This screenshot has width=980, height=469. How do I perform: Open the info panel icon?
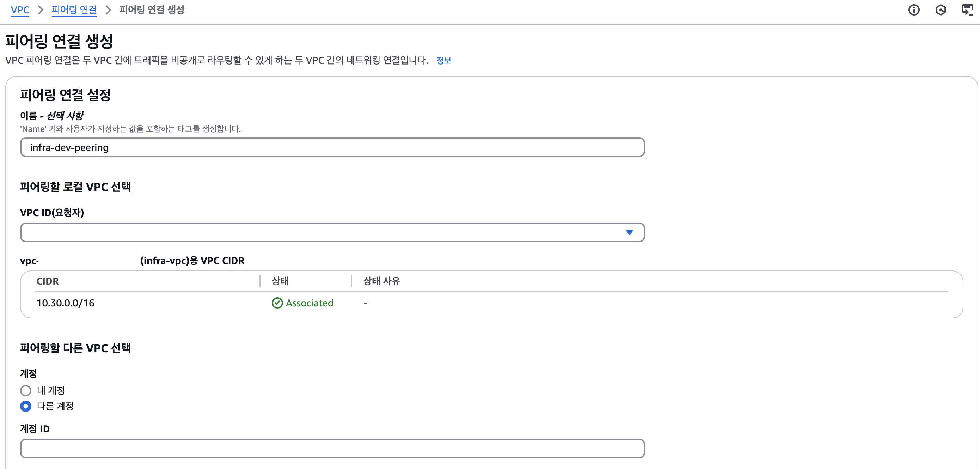[914, 10]
